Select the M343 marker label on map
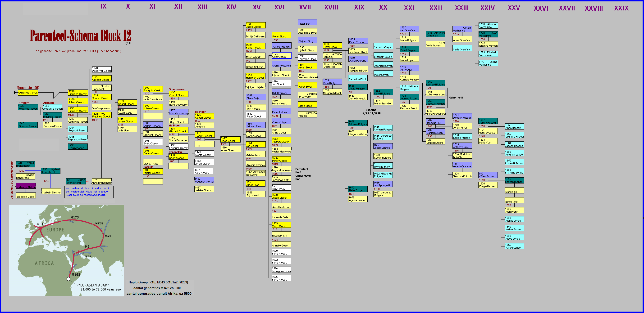644x313 pixels. 41,224
